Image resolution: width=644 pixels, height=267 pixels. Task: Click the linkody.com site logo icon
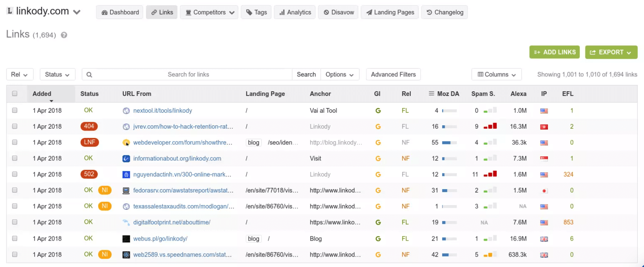[10, 11]
